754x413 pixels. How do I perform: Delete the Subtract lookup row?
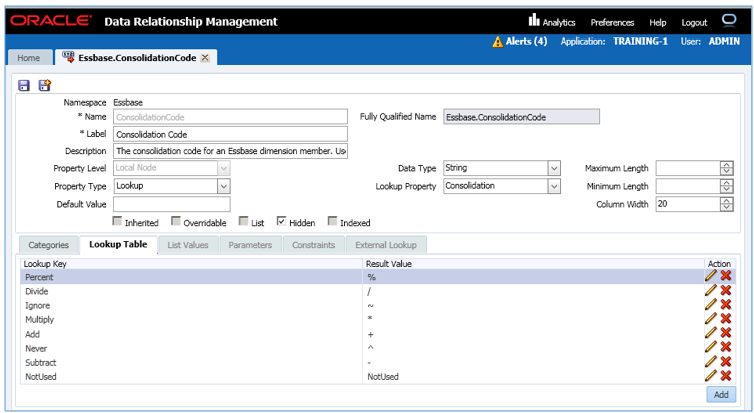pos(726,361)
